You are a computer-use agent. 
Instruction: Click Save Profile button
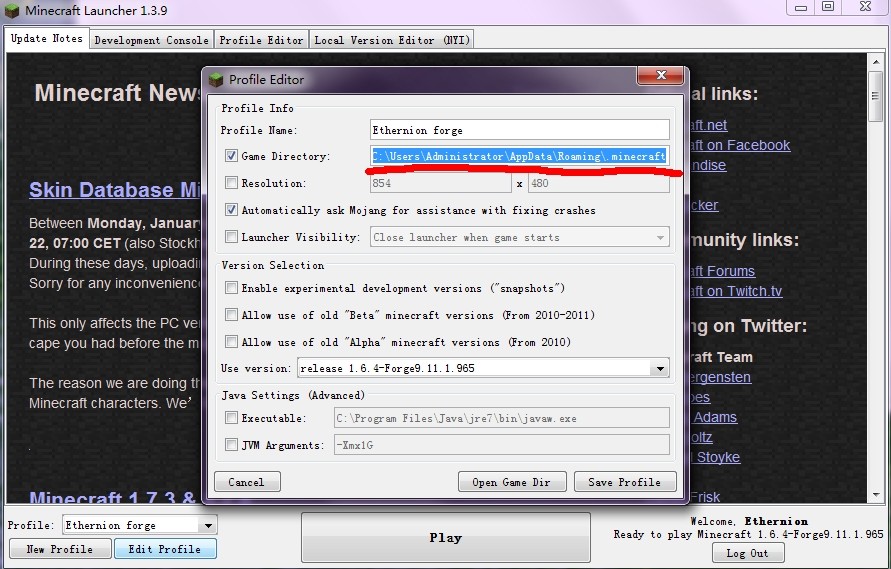click(624, 482)
